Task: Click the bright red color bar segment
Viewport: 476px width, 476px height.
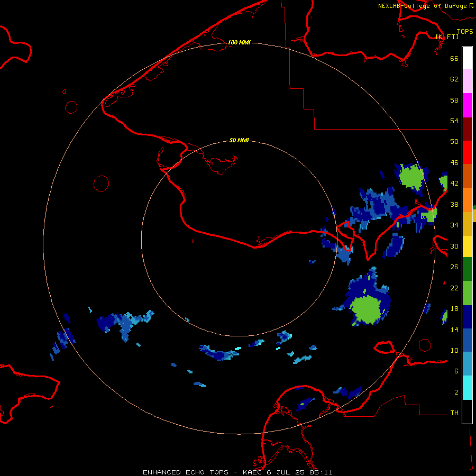Action: click(467, 152)
